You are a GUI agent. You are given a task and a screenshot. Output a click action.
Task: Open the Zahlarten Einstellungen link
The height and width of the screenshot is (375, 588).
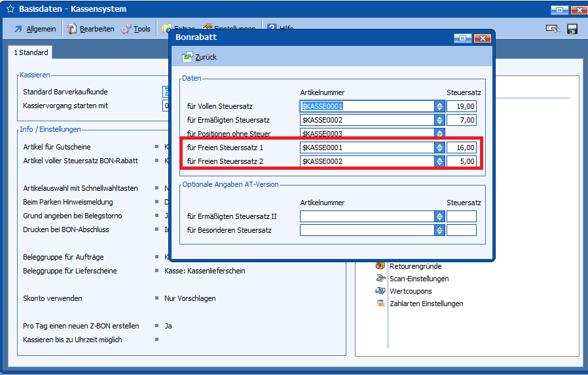click(426, 304)
